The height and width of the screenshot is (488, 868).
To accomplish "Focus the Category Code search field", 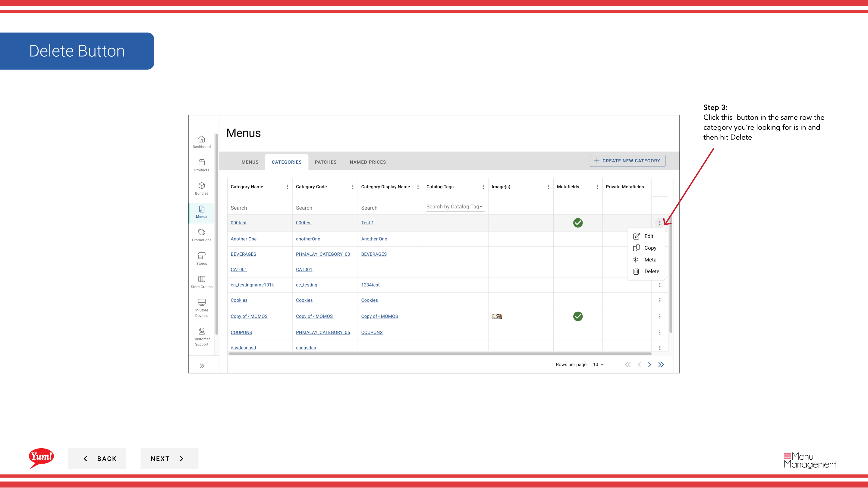I will 325,208.
